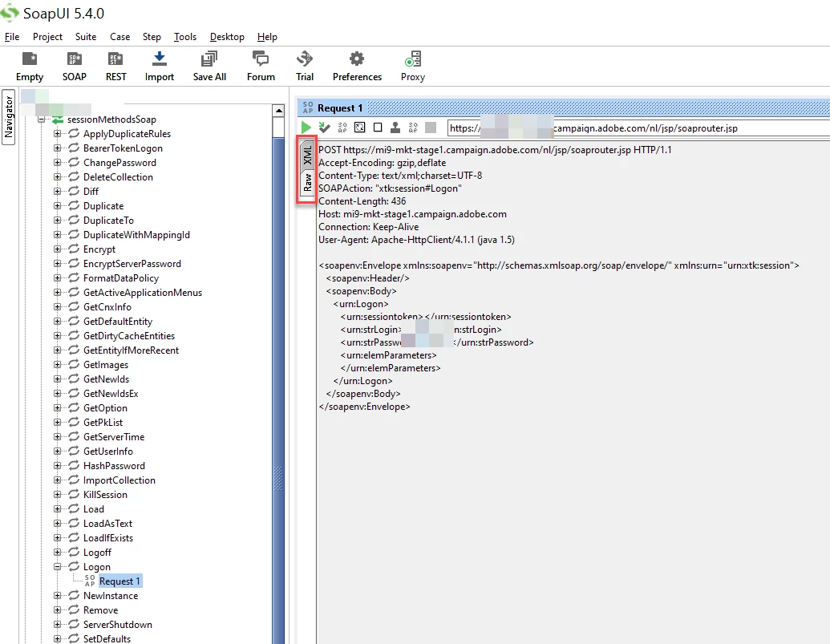Expand the GetServerTime node

pyautogui.click(x=57, y=436)
